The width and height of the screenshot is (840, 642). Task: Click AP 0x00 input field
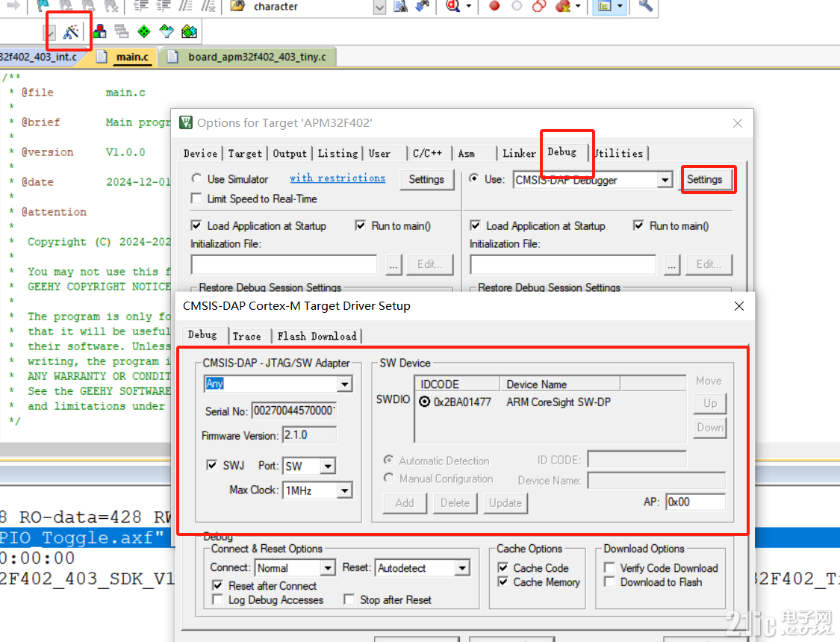click(695, 502)
